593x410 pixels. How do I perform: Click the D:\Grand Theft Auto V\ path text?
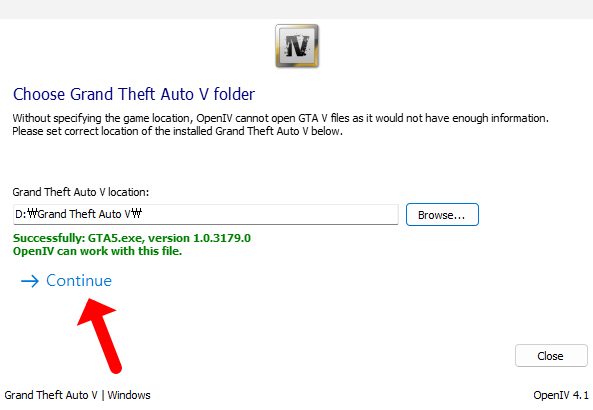[x=78, y=214]
